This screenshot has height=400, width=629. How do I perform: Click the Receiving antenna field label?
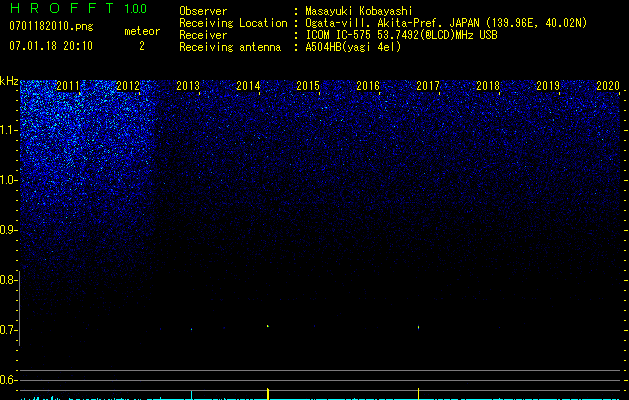coord(230,47)
